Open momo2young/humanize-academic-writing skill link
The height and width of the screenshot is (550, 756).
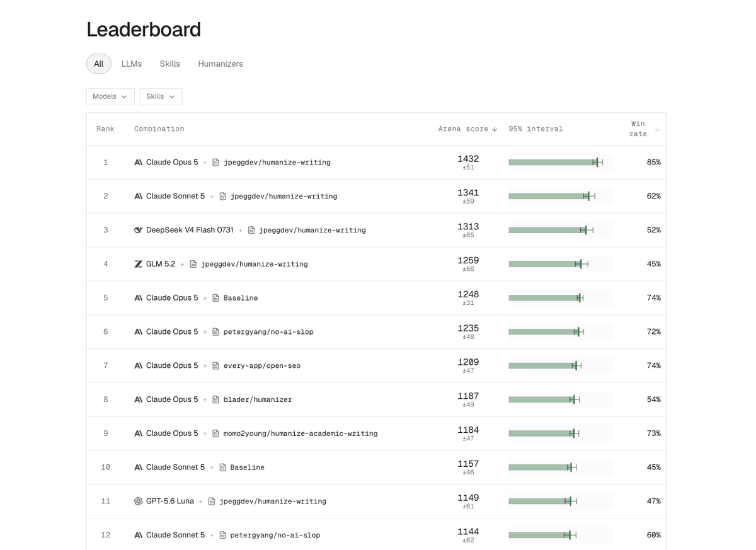coord(301,434)
